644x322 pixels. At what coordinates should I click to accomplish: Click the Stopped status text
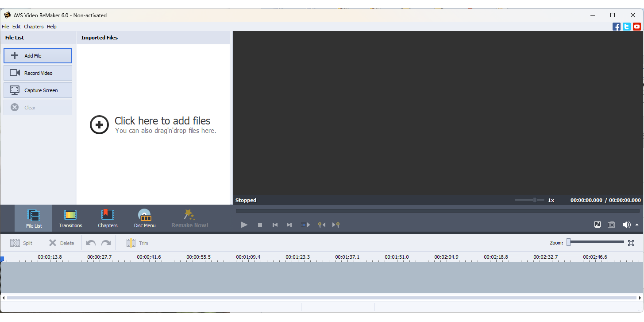click(246, 200)
